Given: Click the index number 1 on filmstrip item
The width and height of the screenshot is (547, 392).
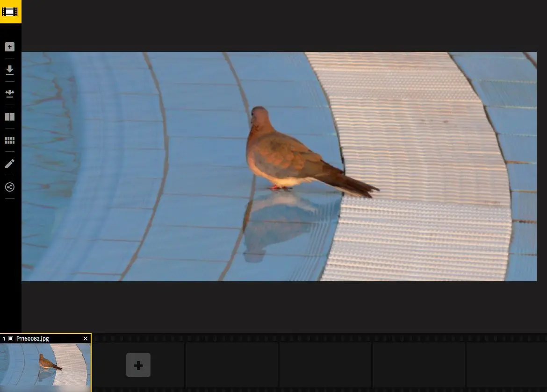Looking at the screenshot, I should point(4,339).
